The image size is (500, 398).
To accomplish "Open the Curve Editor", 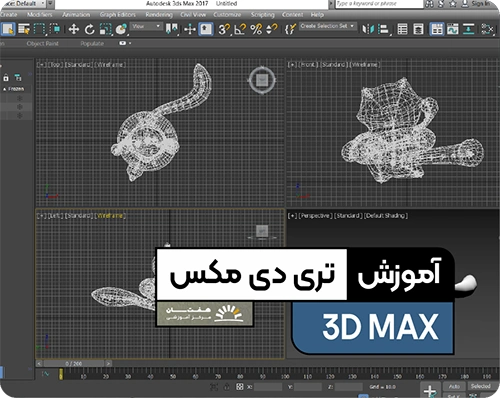I will (x=453, y=29).
